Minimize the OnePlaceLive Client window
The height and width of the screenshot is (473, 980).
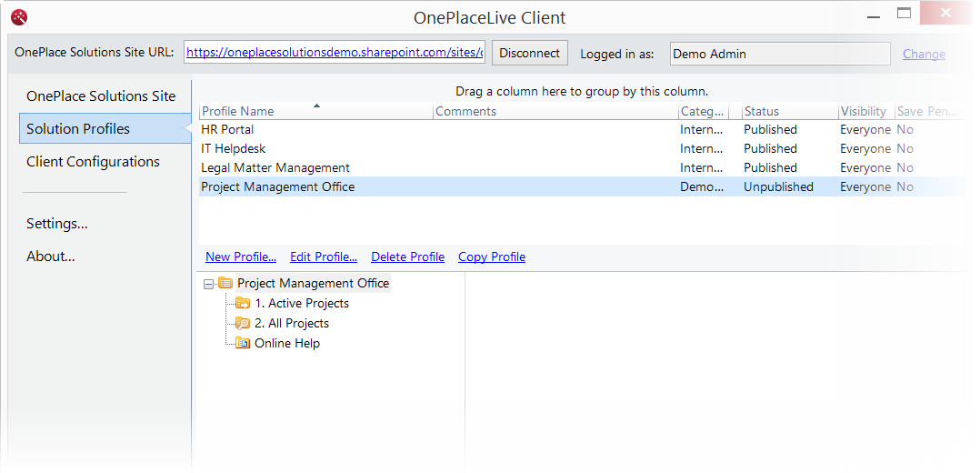(875, 17)
